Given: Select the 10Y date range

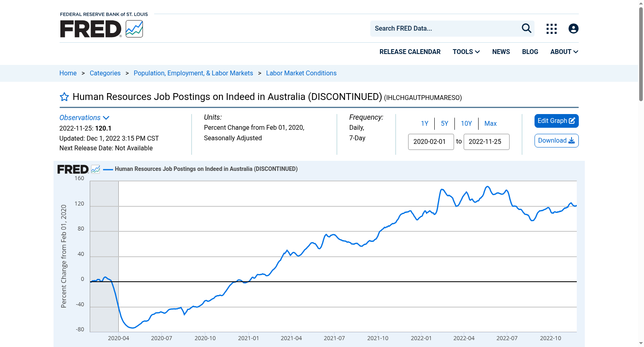Looking at the screenshot, I should point(466,124).
